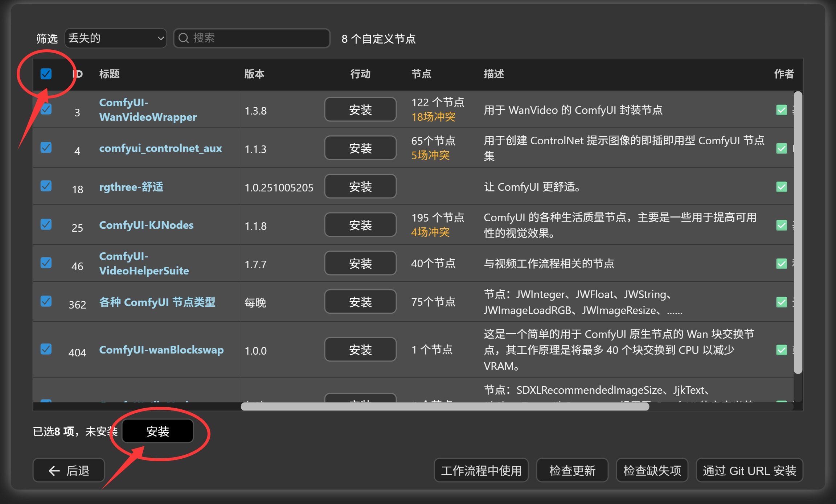Screen dimensions: 836x504
Task: Click 通过 Git URL 安装 button
Action: tap(749, 471)
